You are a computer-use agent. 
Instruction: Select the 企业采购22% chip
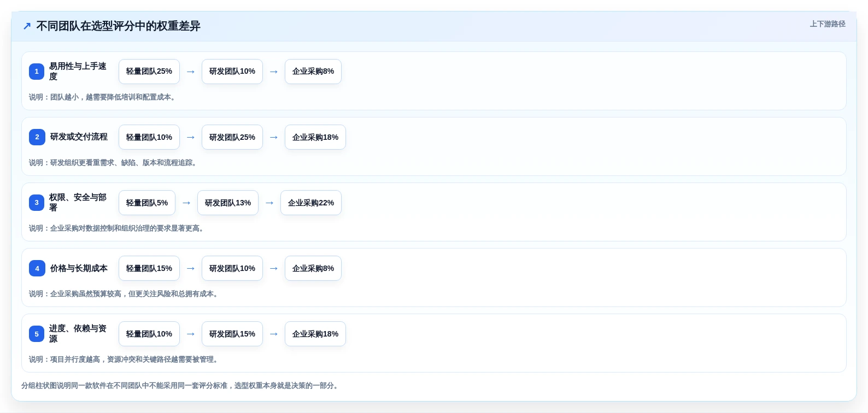pyautogui.click(x=311, y=203)
